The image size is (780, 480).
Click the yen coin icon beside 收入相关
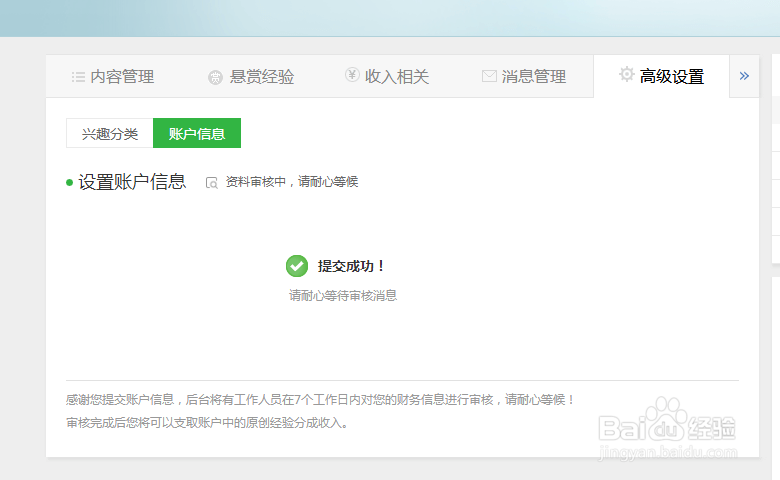(352, 75)
